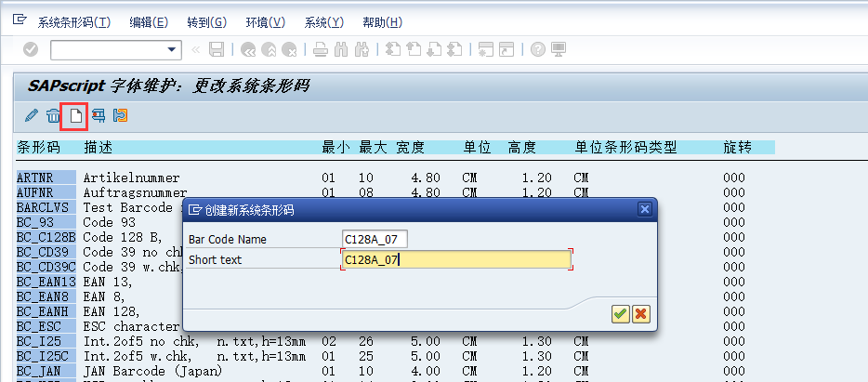Click the Short text input field
This screenshot has height=382, width=868.
[456, 259]
